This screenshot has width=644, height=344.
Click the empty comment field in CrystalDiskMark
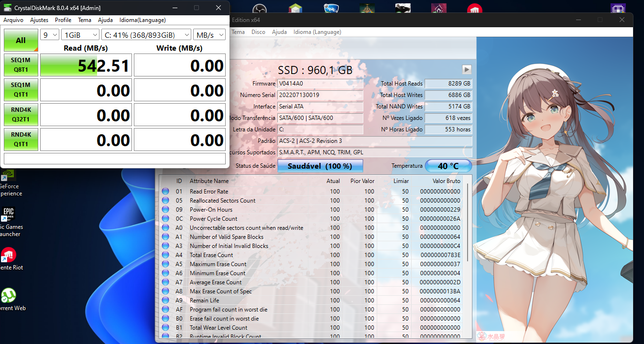click(x=115, y=159)
